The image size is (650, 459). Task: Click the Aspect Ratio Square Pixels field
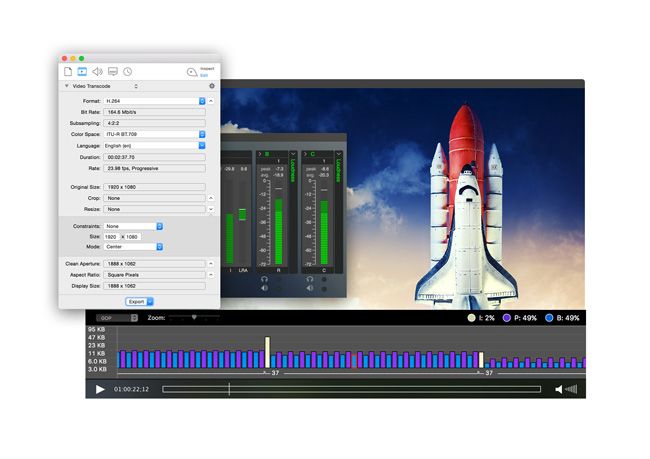pos(154,275)
